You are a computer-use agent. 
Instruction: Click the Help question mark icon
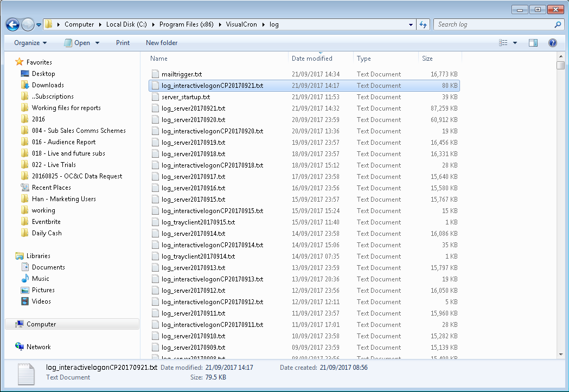click(552, 43)
